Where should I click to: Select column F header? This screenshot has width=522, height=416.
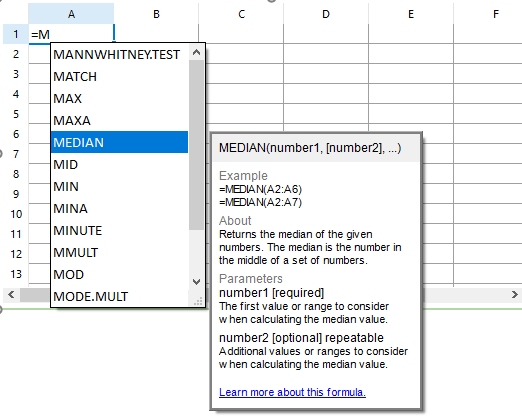pos(488,14)
